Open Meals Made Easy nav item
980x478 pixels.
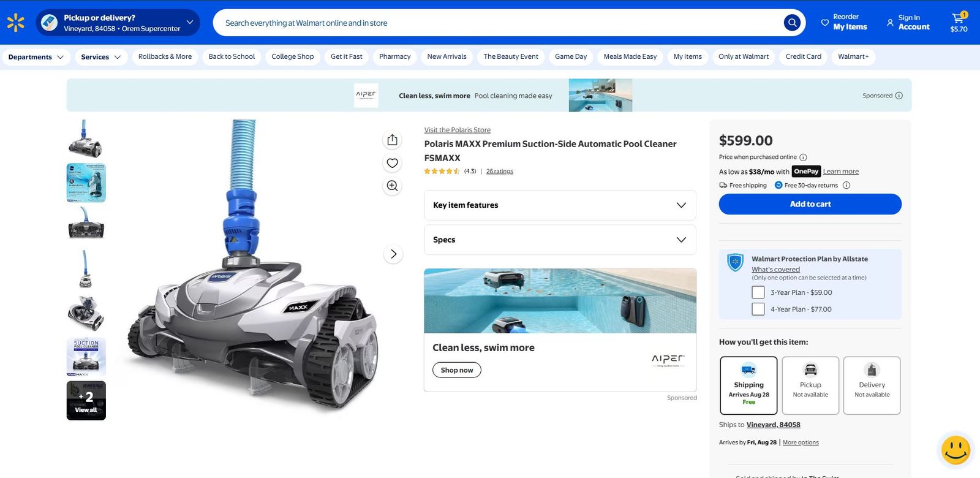(630, 56)
